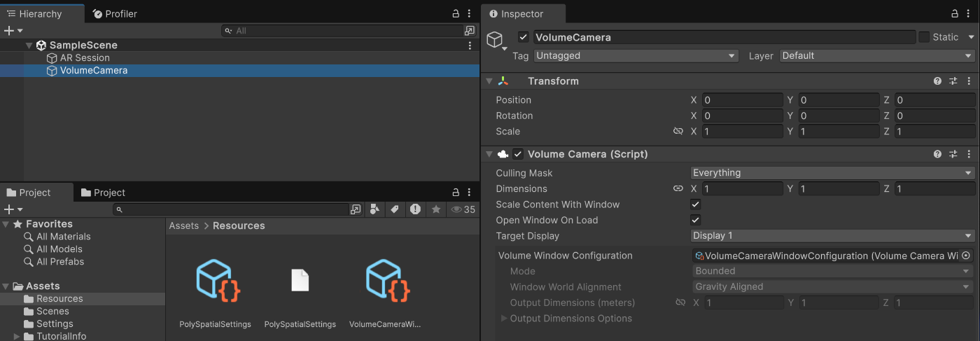Viewport: 980px width, 341px height.
Task: Switch to the Hierarchy tab
Action: point(35,14)
